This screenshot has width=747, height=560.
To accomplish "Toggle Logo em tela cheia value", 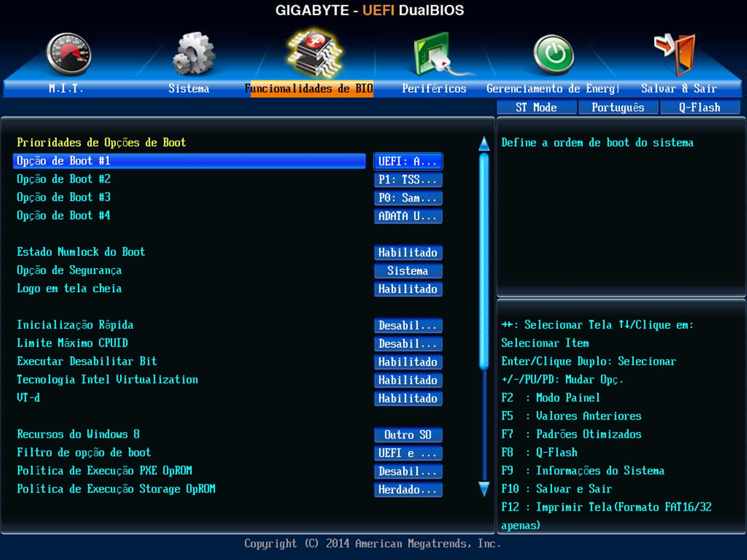I will click(x=408, y=289).
